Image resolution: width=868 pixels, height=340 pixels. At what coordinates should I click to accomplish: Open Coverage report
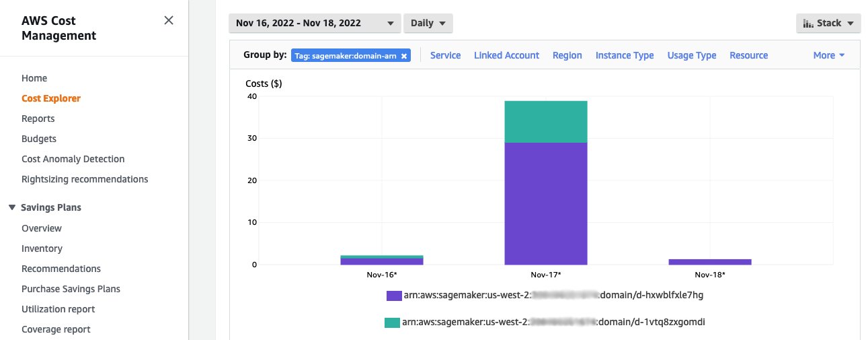coord(56,329)
